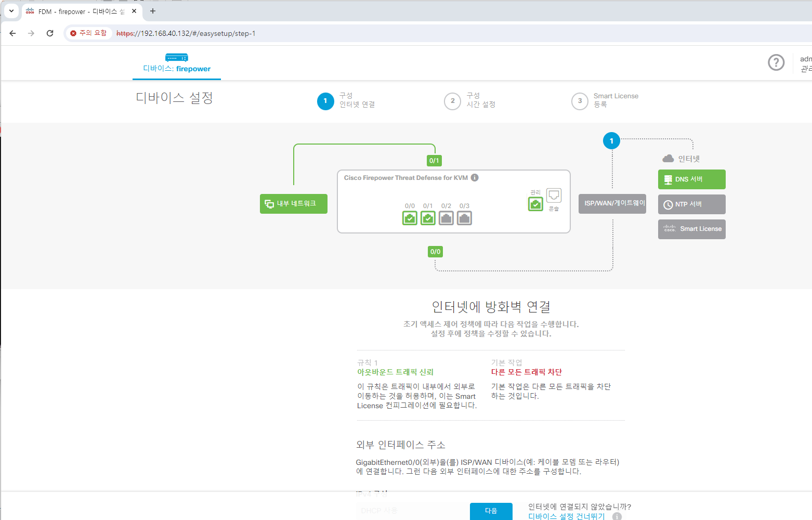This screenshot has height=520, width=812.
Task: Click 다른 모든 트래픽 차단 text
Action: (x=527, y=372)
